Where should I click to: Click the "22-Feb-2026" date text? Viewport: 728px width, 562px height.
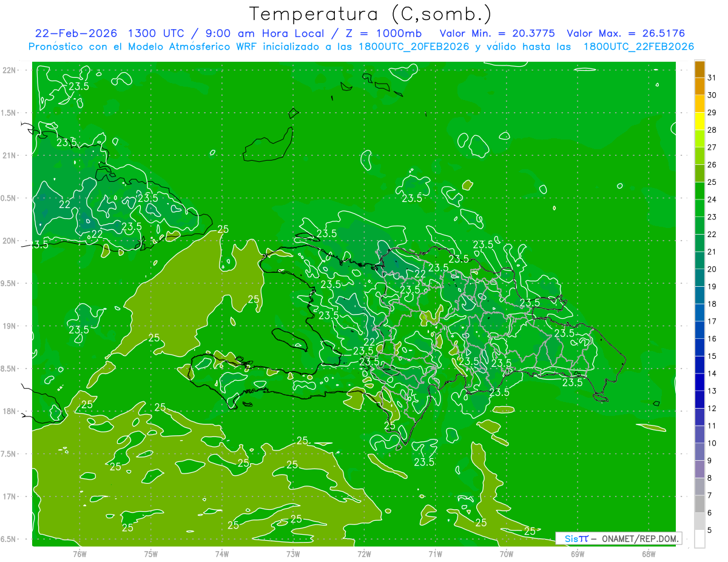coord(77,33)
